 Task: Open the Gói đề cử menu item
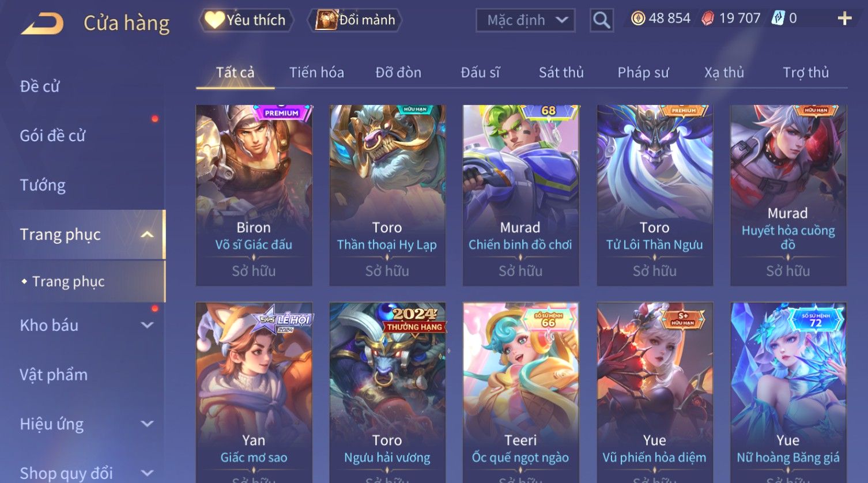(x=52, y=136)
